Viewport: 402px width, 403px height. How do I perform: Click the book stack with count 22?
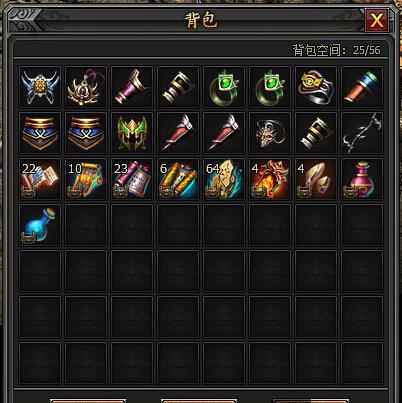(40, 179)
